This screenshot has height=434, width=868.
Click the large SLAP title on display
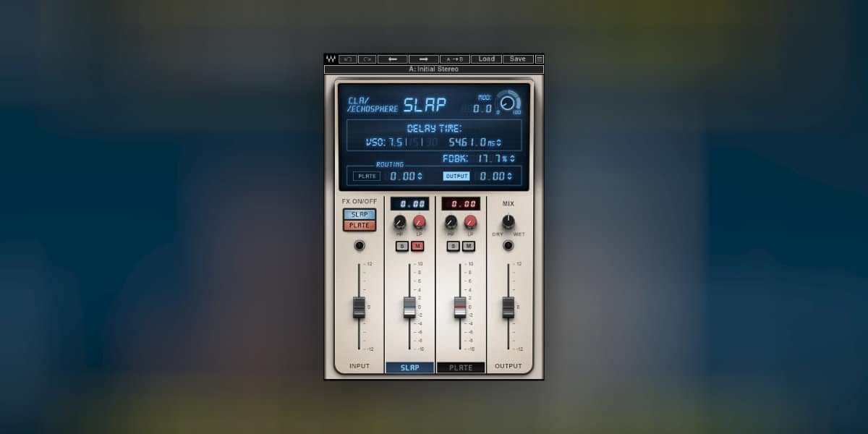[x=425, y=105]
